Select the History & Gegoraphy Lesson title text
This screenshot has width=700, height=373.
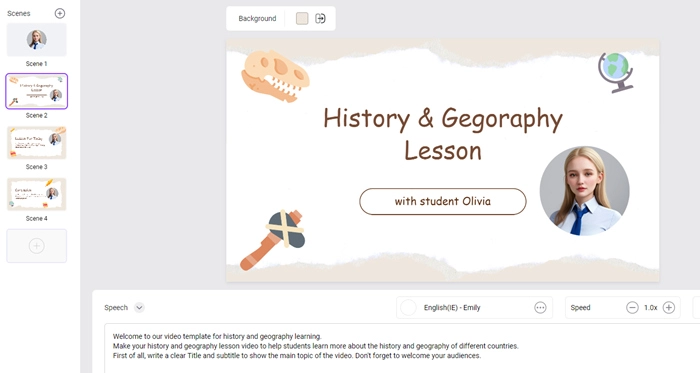pos(442,134)
